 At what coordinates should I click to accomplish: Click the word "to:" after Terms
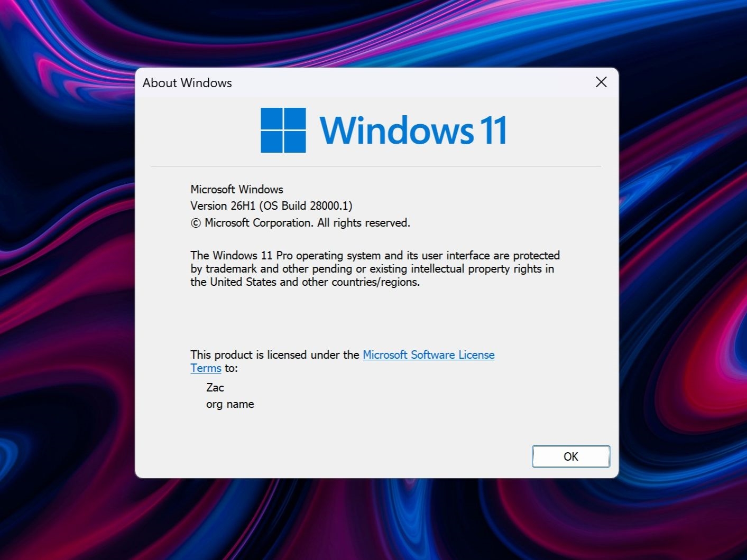pos(231,368)
